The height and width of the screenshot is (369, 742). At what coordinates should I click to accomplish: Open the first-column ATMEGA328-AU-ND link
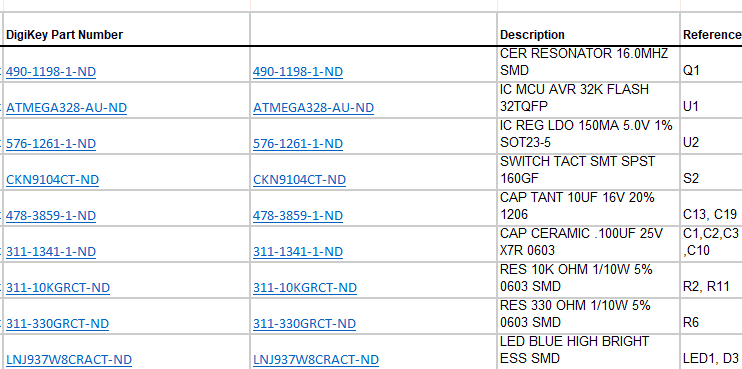tap(66, 108)
